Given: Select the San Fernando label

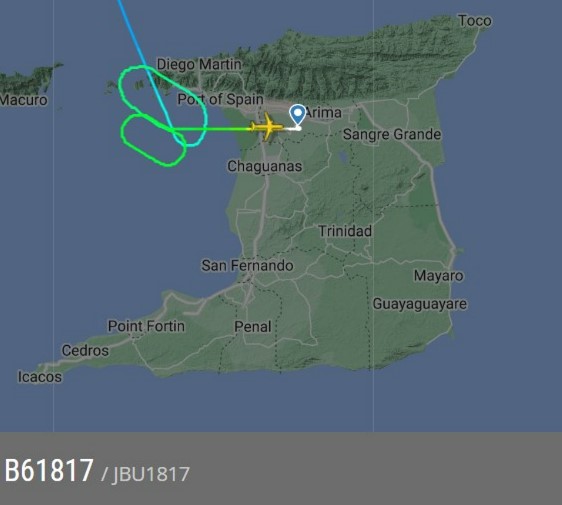Looking at the screenshot, I should pyautogui.click(x=247, y=266).
